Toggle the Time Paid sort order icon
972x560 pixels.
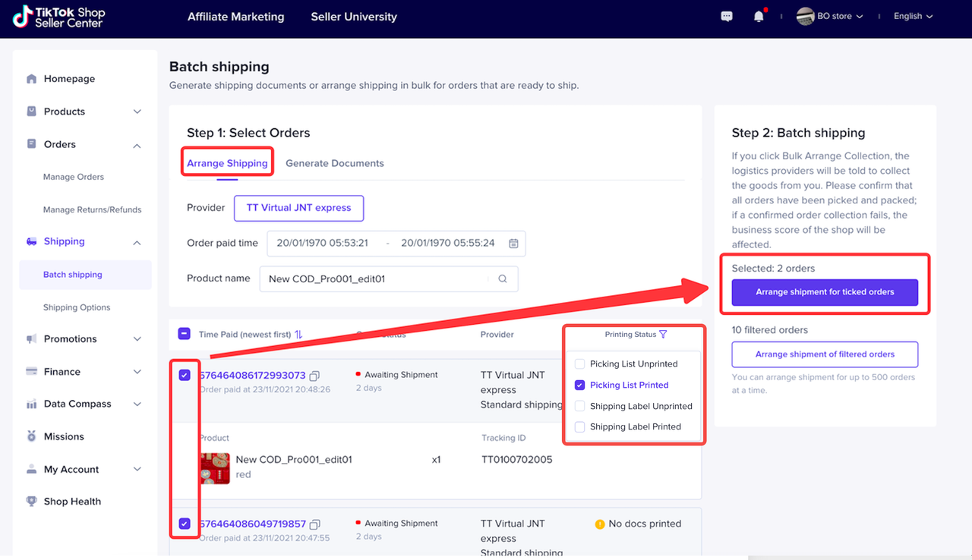298,335
